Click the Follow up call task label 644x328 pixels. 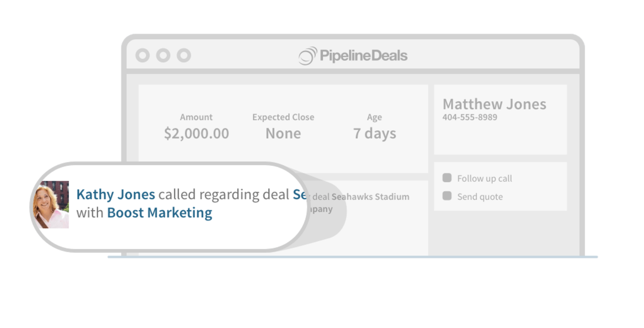click(484, 178)
